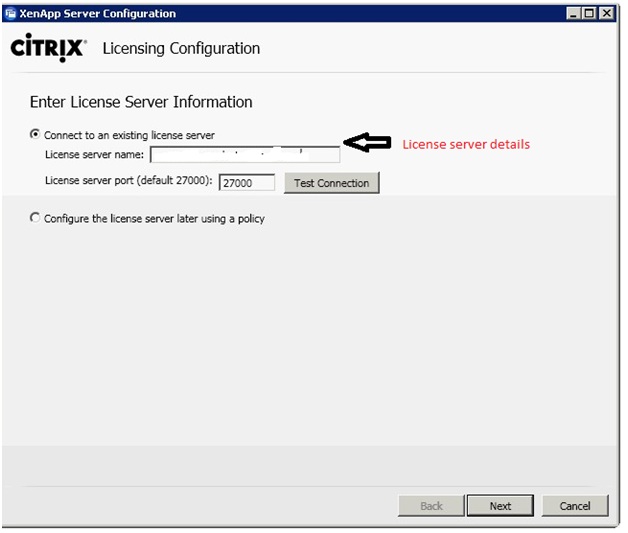Select 'Connect to an existing license server' radio
The width and height of the screenshot is (628, 533).
pyautogui.click(x=35, y=134)
